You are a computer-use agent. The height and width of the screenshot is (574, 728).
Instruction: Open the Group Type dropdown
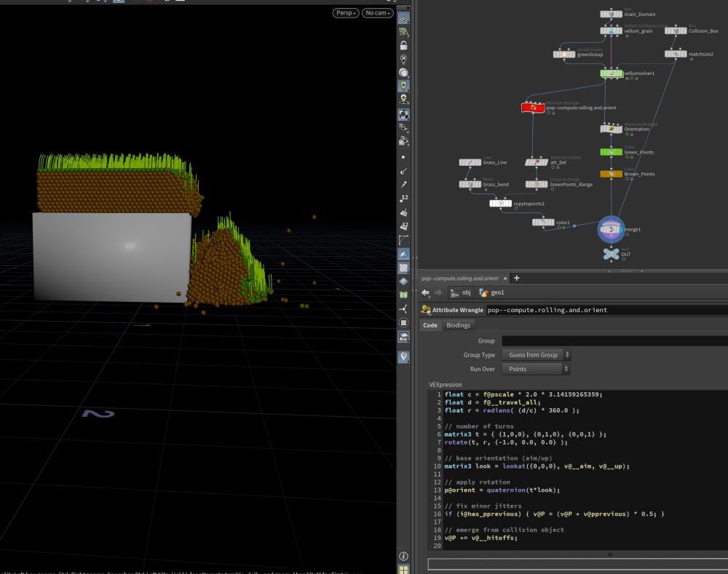pos(537,355)
